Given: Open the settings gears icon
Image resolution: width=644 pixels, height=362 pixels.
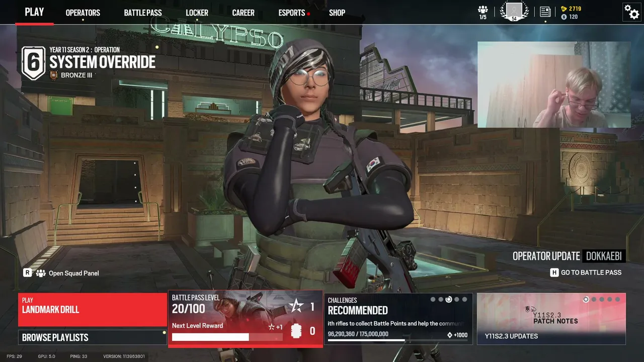Looking at the screenshot, I should click(631, 11).
